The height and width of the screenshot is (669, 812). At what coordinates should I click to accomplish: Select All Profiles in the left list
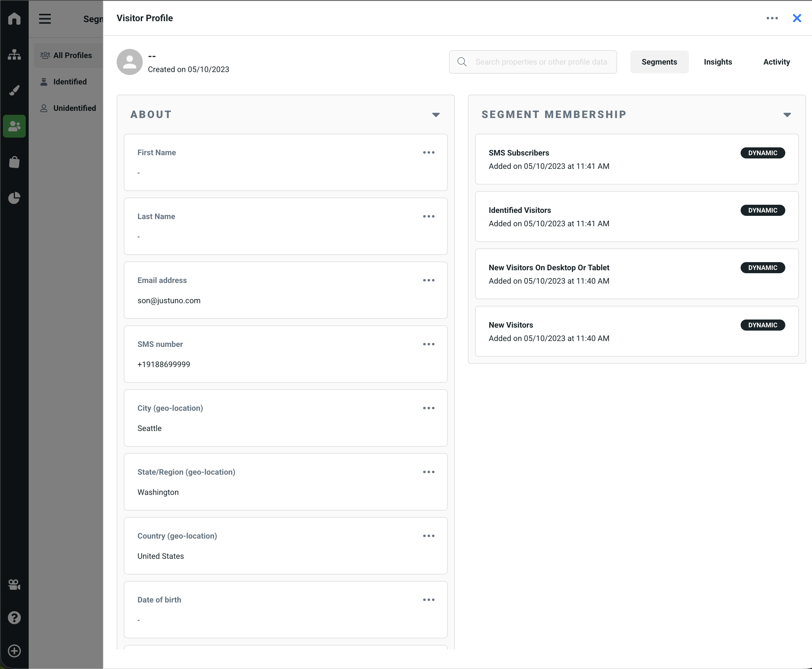pyautogui.click(x=68, y=55)
